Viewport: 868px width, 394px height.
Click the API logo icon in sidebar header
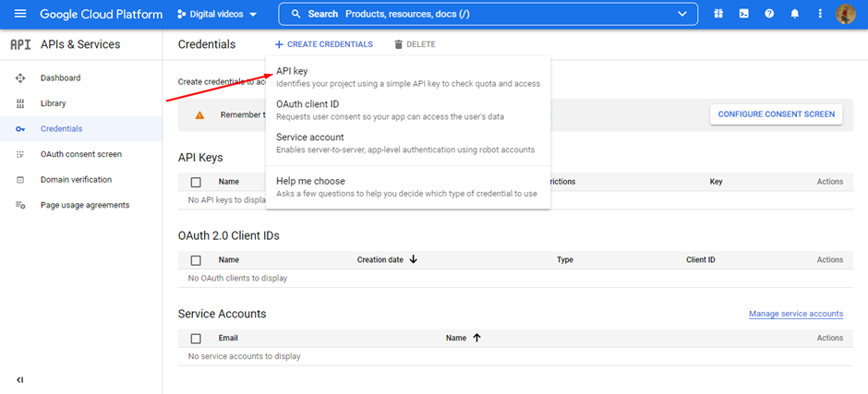(x=20, y=45)
